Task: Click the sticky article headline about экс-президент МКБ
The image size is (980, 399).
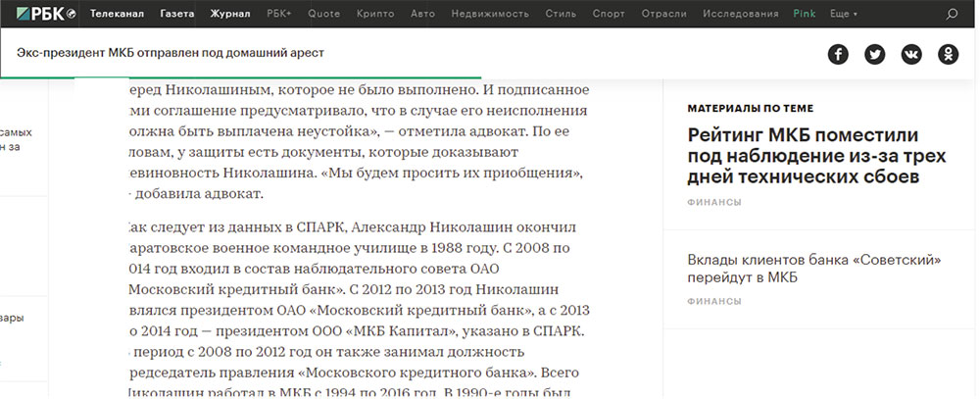Action: (170, 53)
